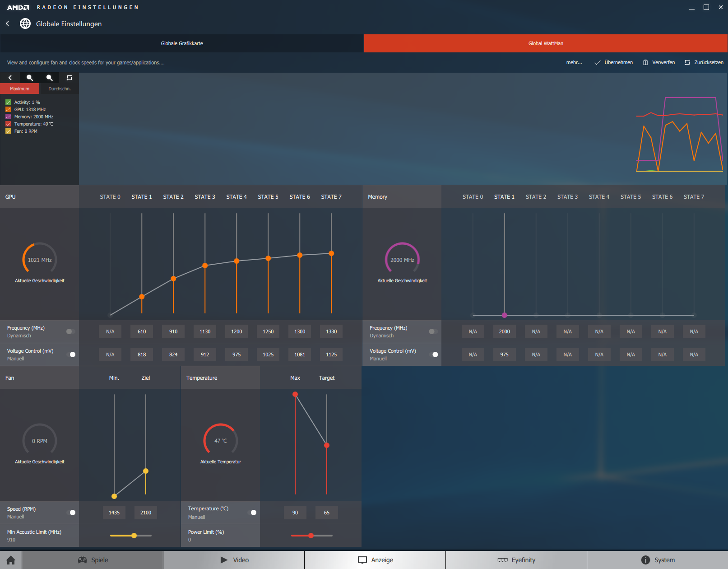
Task: Toggle Temperature manual switch
Action: pyautogui.click(x=252, y=513)
